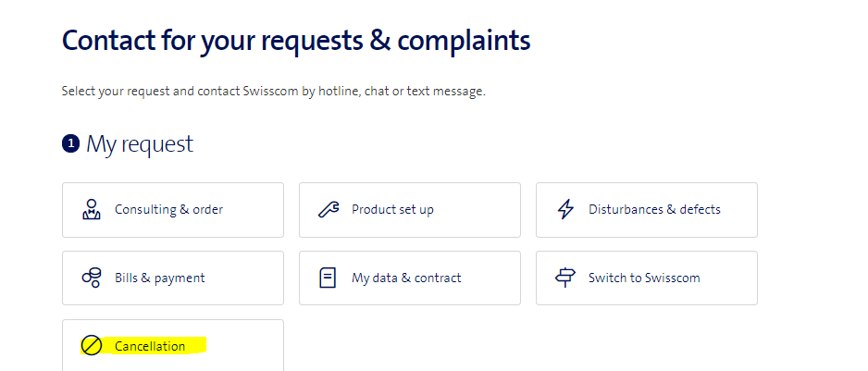Click the step 1 number badge
This screenshot has width=868, height=371.
tap(70, 144)
